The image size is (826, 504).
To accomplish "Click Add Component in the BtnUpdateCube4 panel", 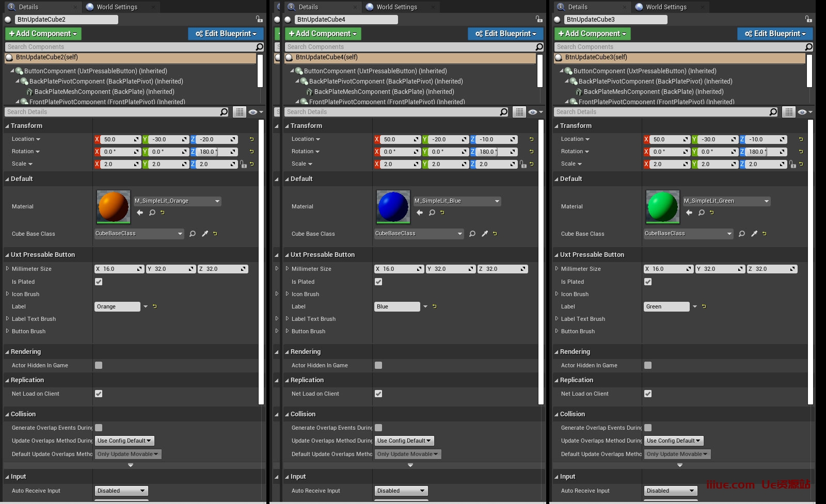I will point(323,34).
